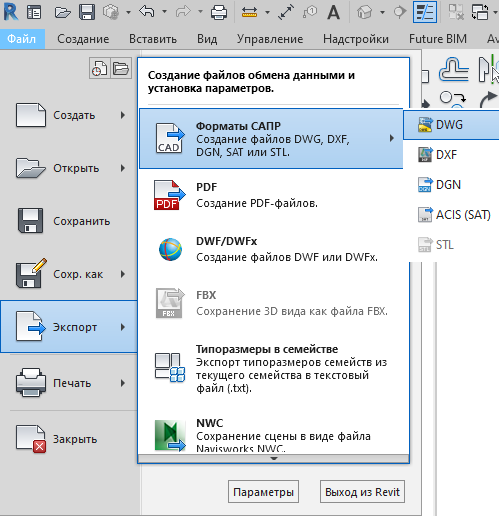The width and height of the screenshot is (499, 516).
Task: Select Создать in the file menu
Action: (x=68, y=115)
